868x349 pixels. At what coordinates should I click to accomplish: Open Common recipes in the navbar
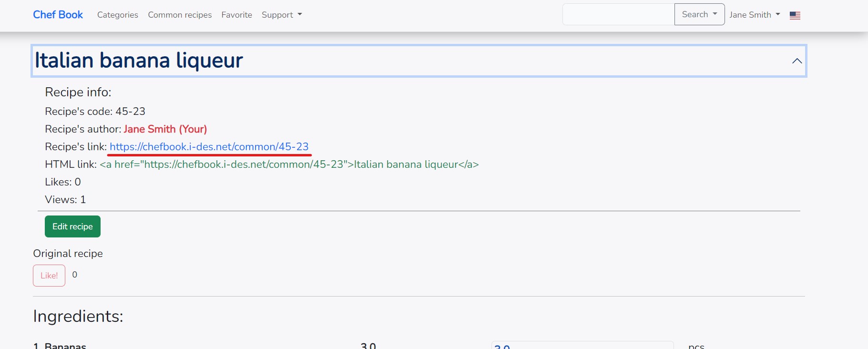click(180, 15)
